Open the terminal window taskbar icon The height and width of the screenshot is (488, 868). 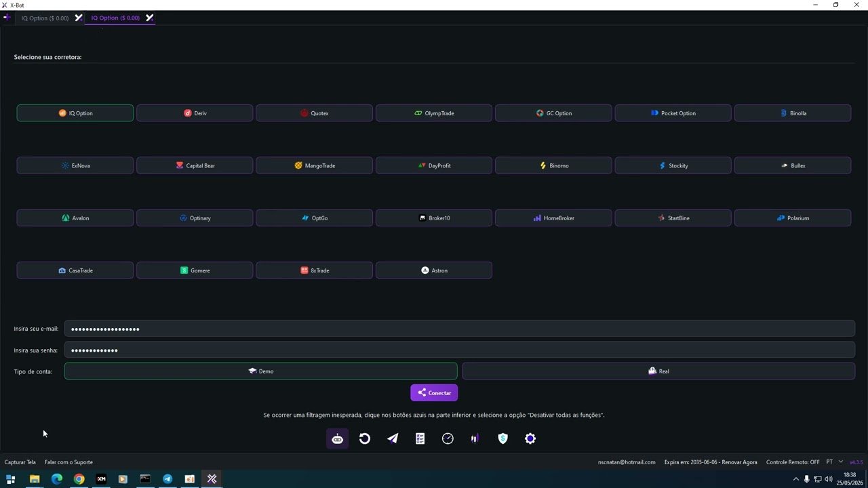(x=145, y=479)
